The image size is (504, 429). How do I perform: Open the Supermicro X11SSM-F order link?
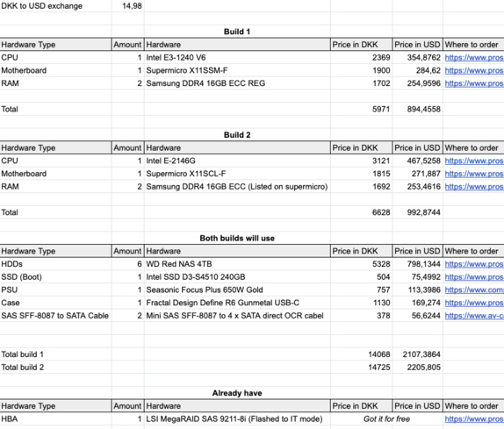pyautogui.click(x=474, y=70)
